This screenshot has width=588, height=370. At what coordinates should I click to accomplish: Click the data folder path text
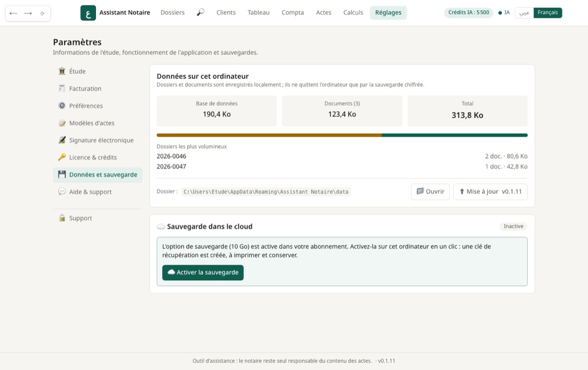[x=266, y=192]
